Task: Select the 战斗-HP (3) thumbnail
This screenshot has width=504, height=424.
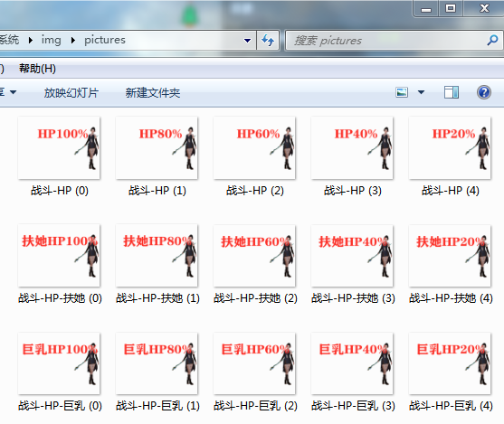Action: coord(352,148)
